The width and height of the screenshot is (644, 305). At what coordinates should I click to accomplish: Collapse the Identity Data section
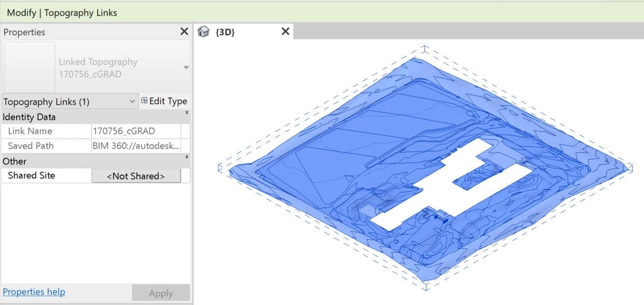coord(186,113)
